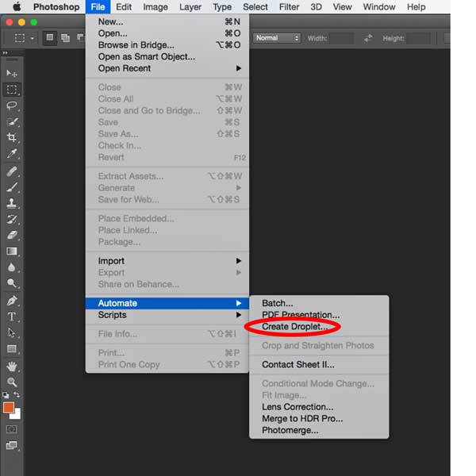
Task: Choose New... from the File menu
Action: click(x=167, y=21)
